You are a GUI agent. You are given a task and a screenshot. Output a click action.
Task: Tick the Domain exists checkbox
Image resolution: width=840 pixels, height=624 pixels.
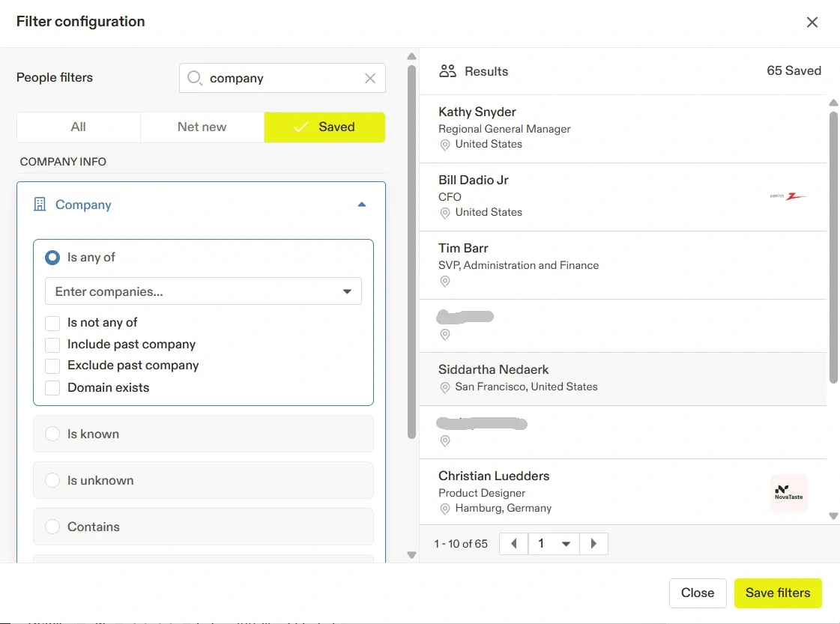[52, 388]
